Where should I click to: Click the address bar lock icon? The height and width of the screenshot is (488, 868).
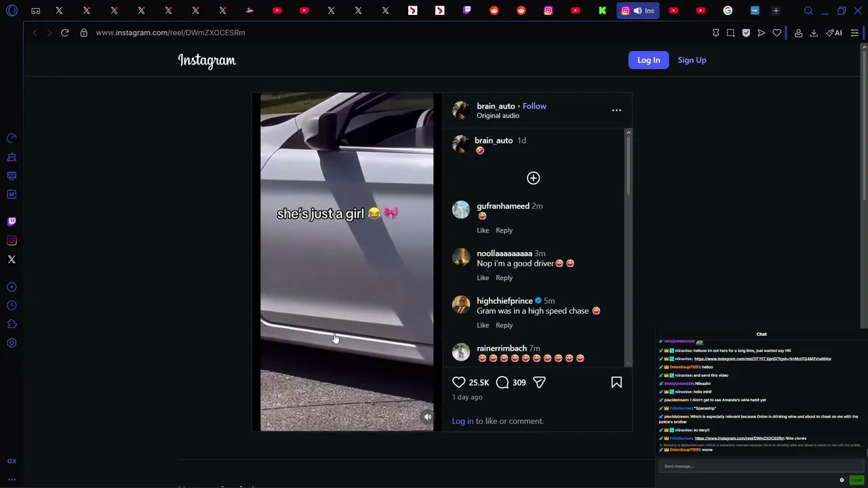[84, 33]
